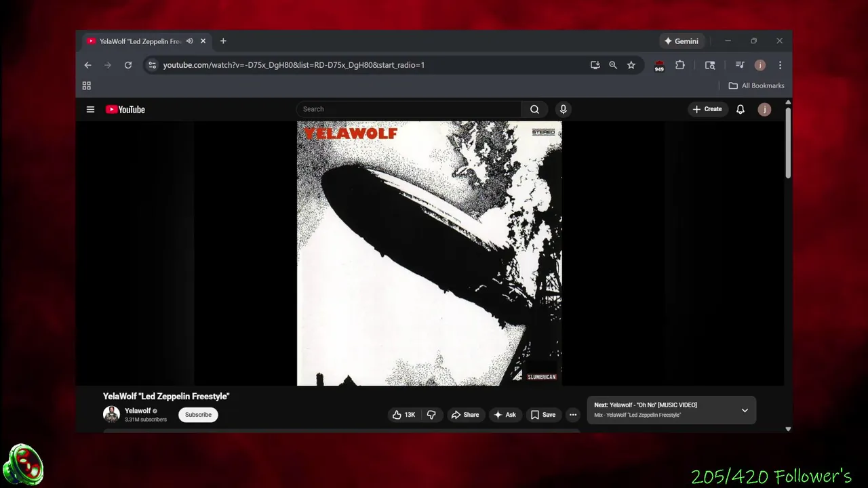Click the Yelawolf channel name link
Viewport: 868px width, 488px height.
(x=138, y=411)
